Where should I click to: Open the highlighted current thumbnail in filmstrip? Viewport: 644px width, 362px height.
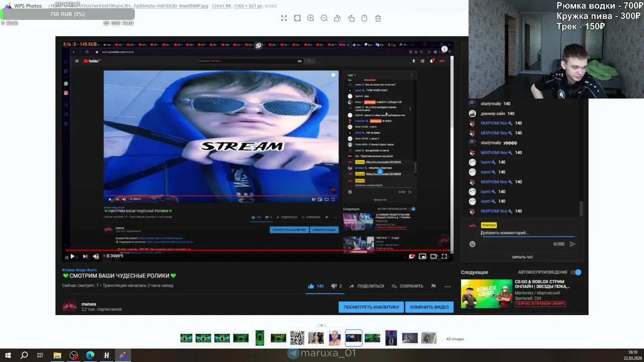tap(353, 338)
